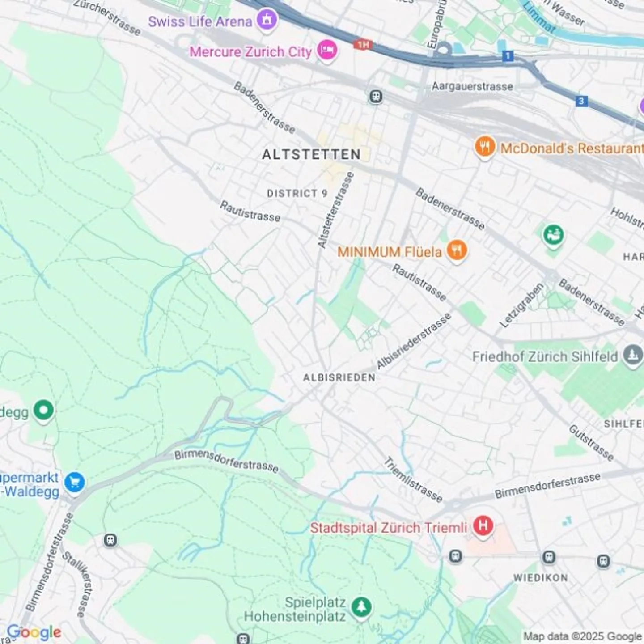This screenshot has width=644, height=644.
Task: Open the Stadtspital Zürich Triemli hospital icon
Action: tap(483, 526)
